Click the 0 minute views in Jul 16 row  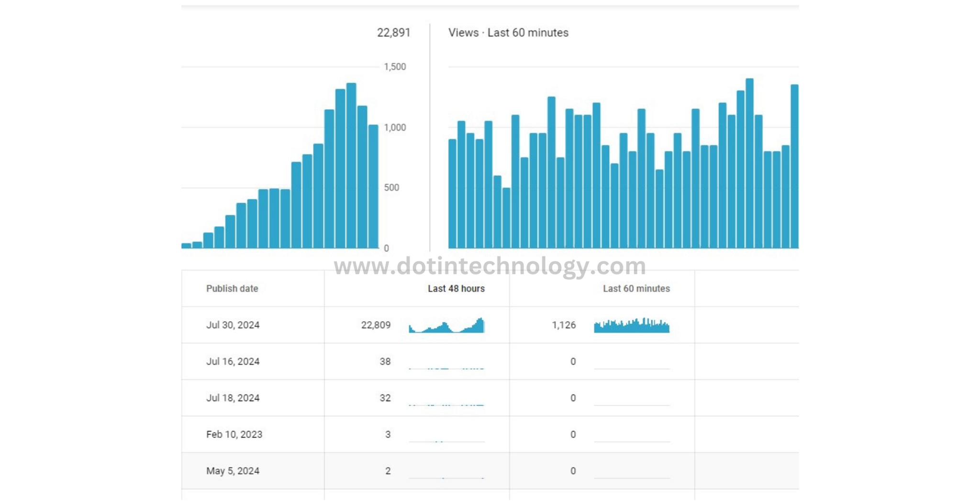[x=573, y=361]
